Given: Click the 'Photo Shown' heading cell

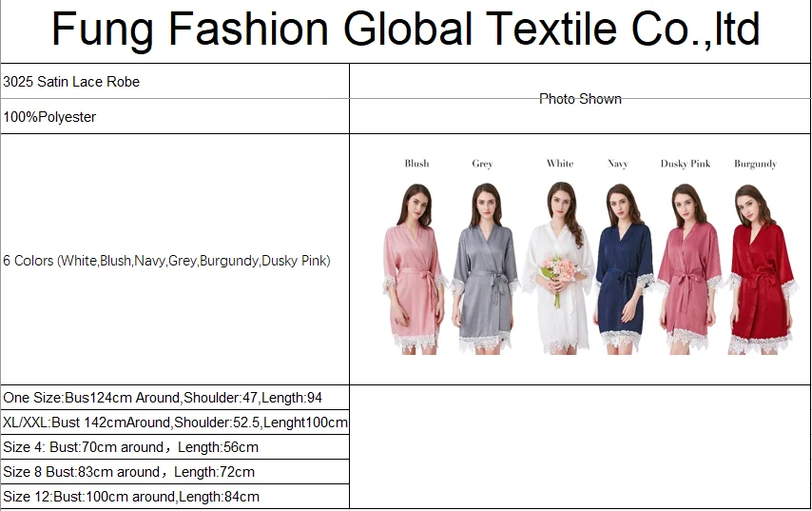Looking at the screenshot, I should click(580, 98).
